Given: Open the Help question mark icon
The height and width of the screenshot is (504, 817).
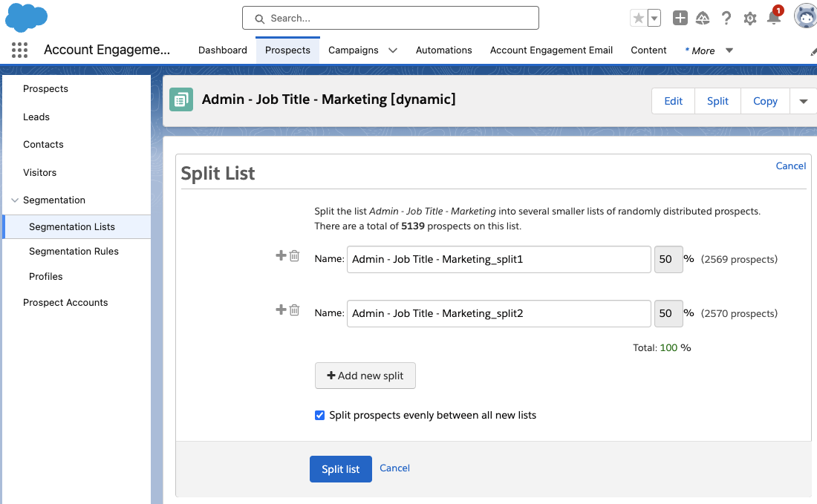Looking at the screenshot, I should click(726, 19).
